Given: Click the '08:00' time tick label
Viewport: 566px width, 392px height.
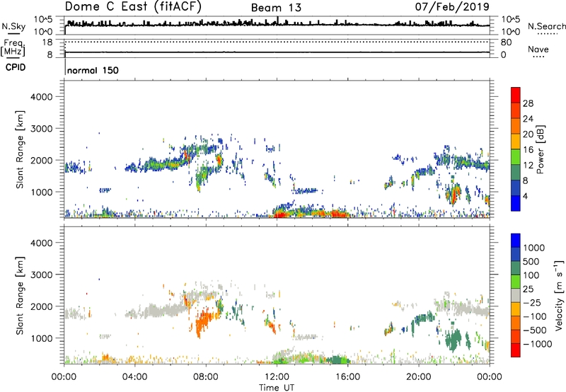Looking at the screenshot, I should coord(206,377).
